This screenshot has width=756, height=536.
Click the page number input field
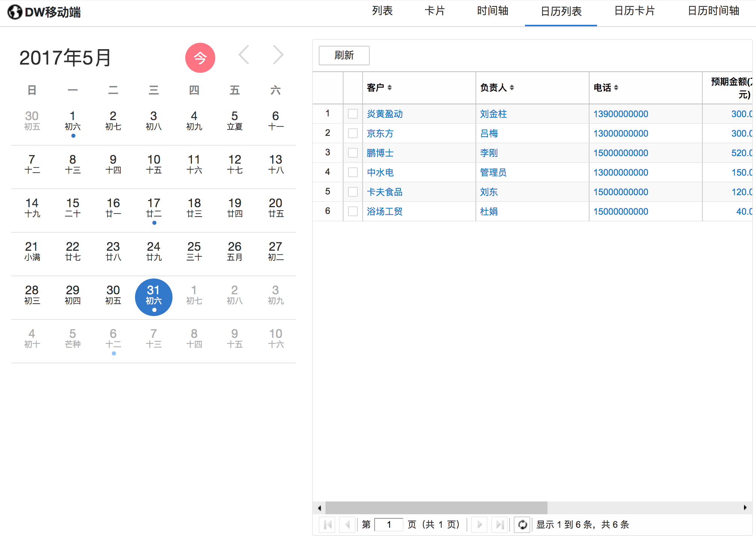click(389, 524)
